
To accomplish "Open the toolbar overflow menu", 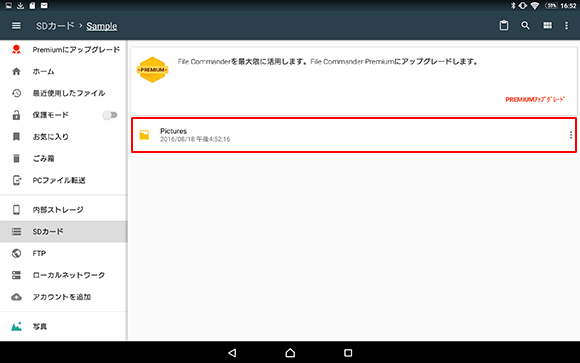I will tap(566, 26).
